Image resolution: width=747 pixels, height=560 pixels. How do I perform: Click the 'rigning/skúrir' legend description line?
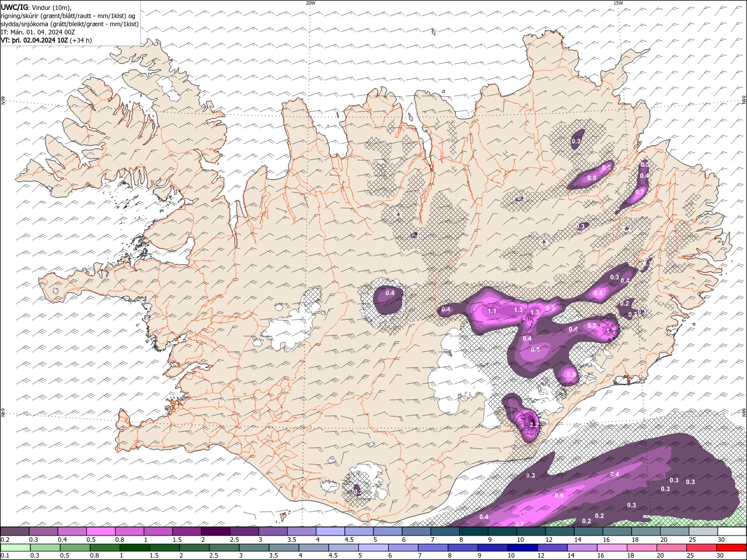point(68,16)
